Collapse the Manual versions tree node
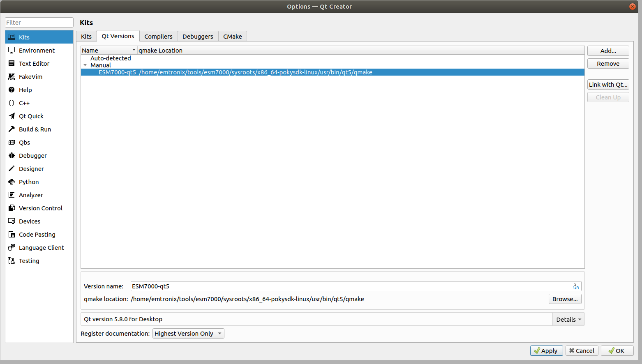The image size is (642, 364). 85,65
